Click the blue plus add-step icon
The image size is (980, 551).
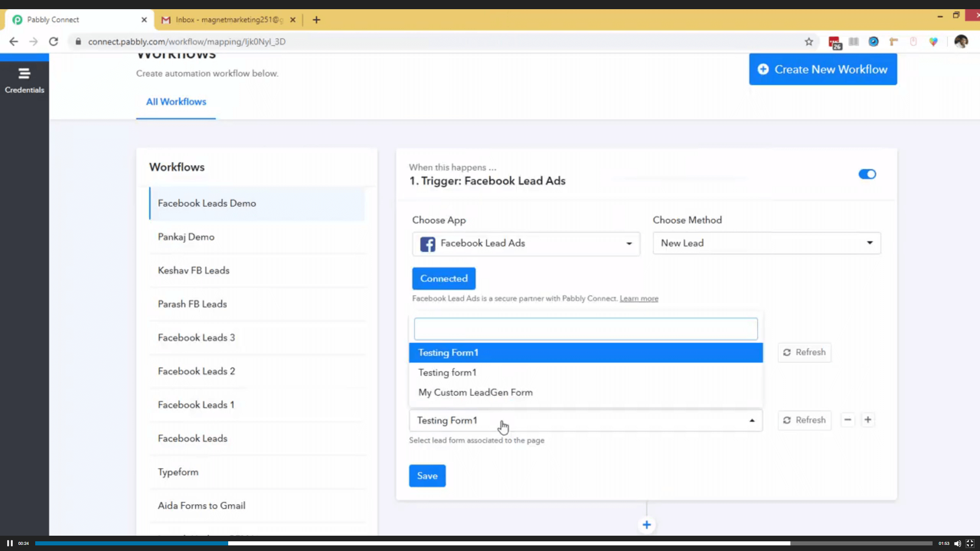pos(647,525)
